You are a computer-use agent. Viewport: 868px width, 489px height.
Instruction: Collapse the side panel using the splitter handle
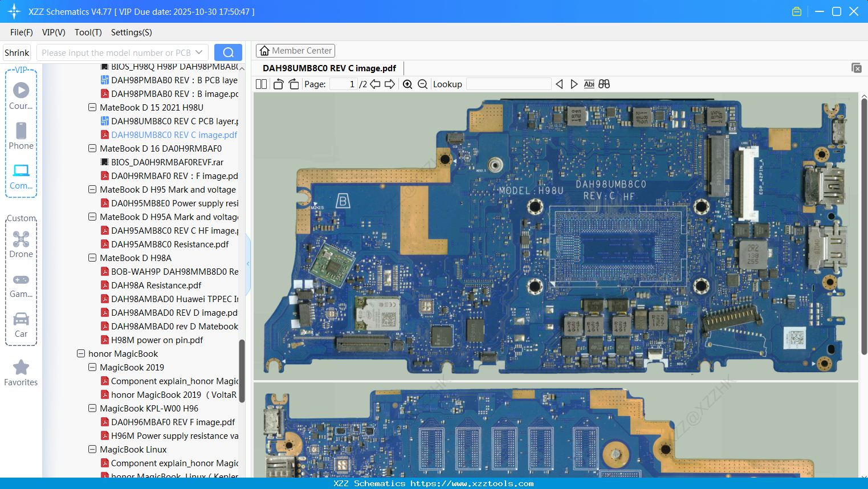(x=248, y=264)
